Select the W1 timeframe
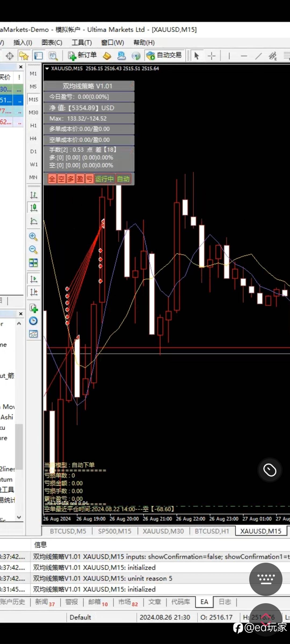 coord(33,164)
